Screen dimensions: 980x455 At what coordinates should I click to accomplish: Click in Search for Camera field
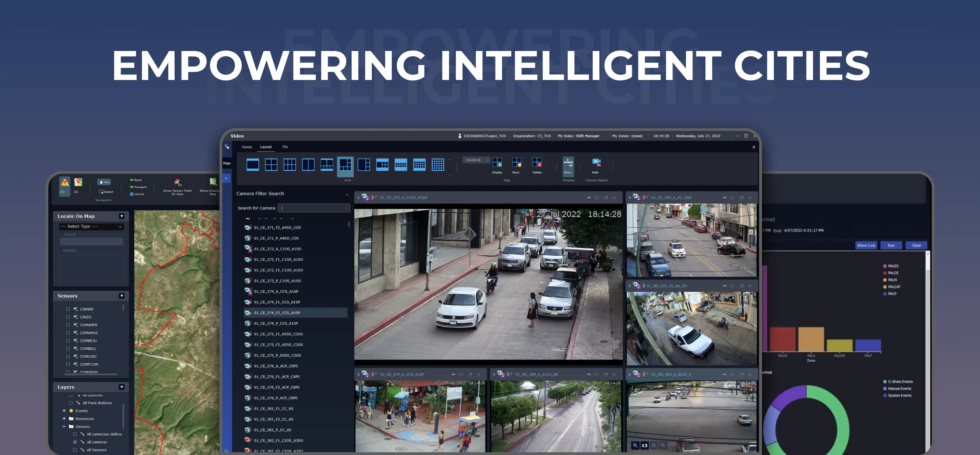tap(314, 208)
